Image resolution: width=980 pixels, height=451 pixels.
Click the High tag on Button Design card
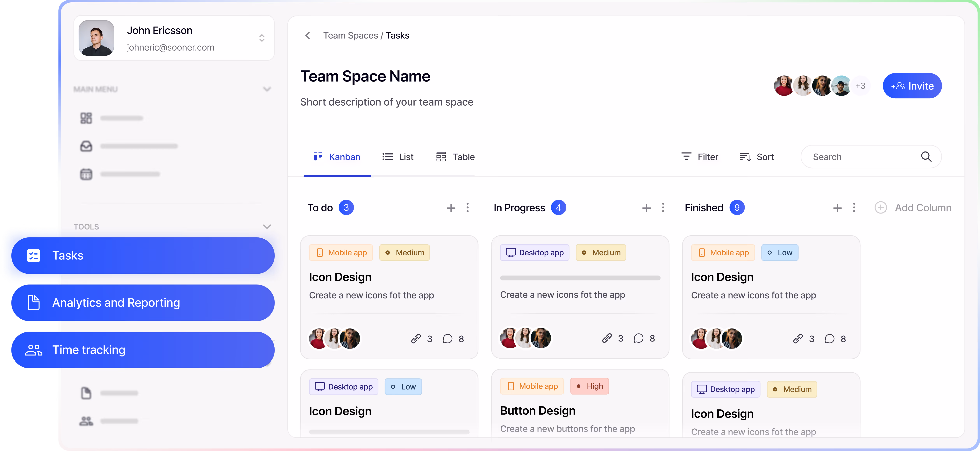590,386
